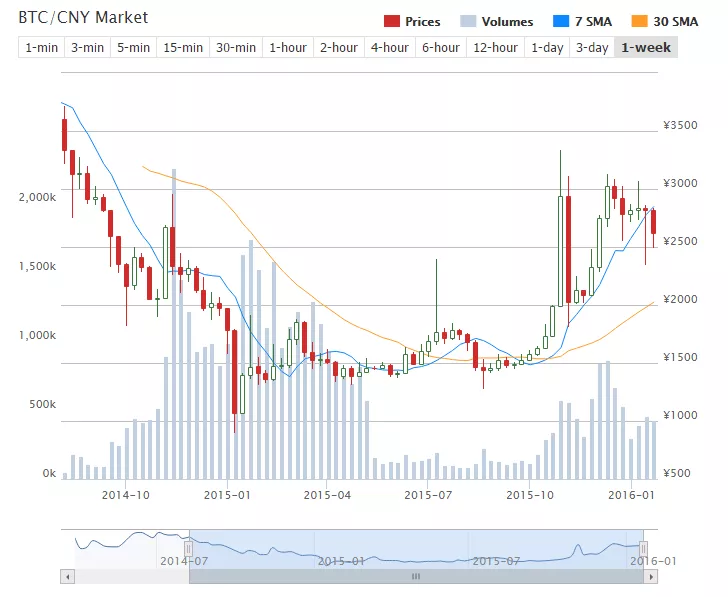Toggle the 30 SMA line label
The image size is (728, 597).
pyautogui.click(x=676, y=21)
